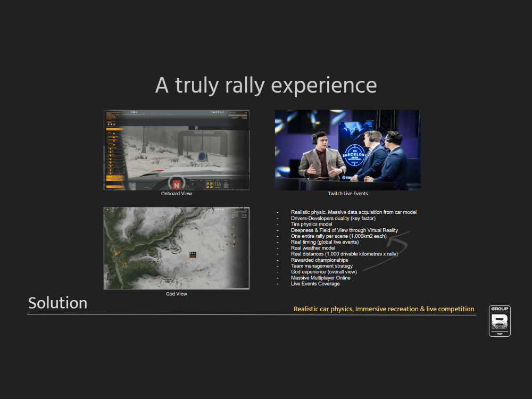Click bullet 'Drivers-Developers duality (key factor)'
Screen dimensions: 532x399
333,218
